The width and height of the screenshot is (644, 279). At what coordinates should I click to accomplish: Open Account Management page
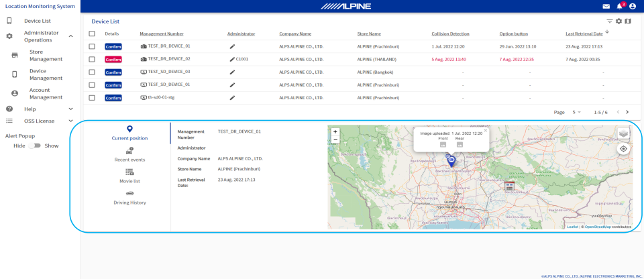(x=46, y=94)
